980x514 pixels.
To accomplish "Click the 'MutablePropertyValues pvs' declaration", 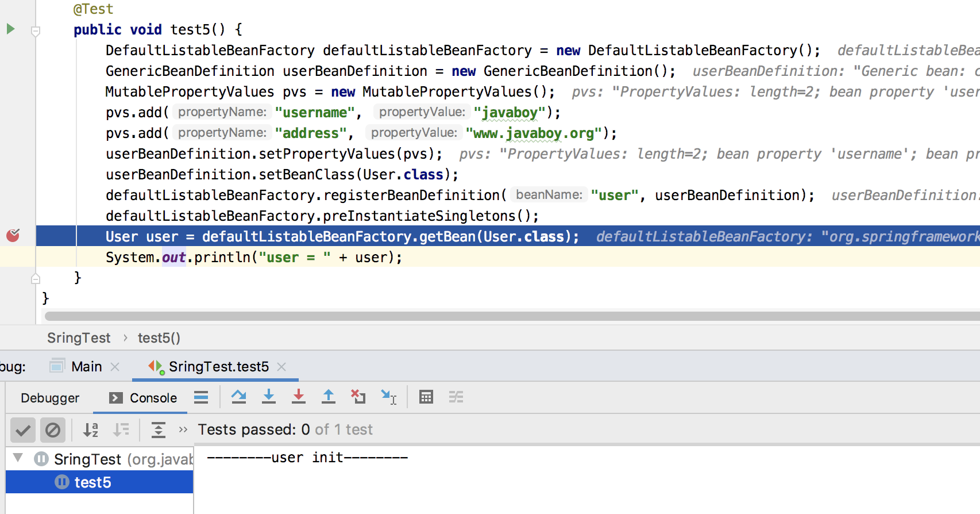I will point(206,92).
